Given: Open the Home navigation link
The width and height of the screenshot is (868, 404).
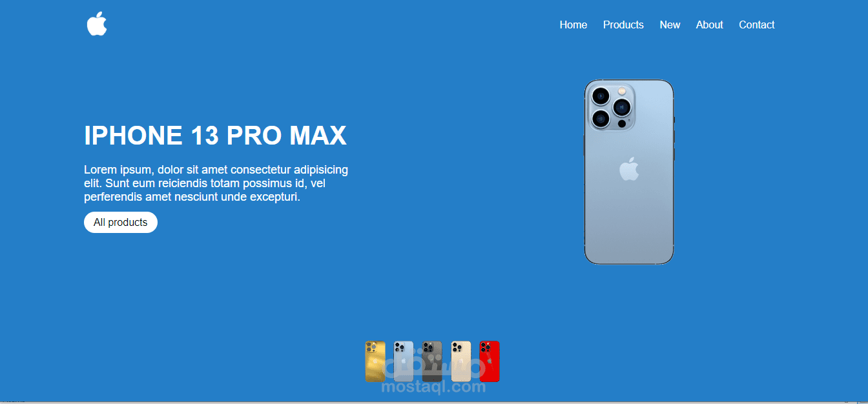Looking at the screenshot, I should [573, 25].
